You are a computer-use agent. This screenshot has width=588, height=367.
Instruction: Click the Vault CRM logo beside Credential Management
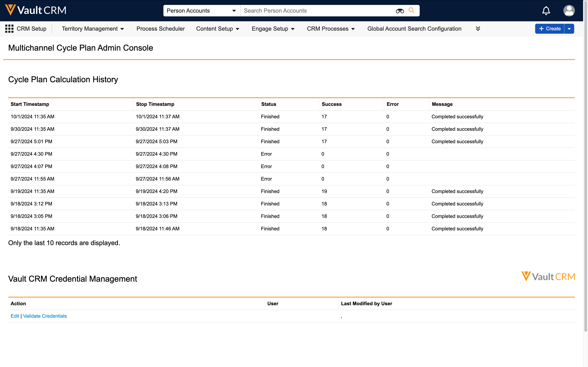coord(548,276)
